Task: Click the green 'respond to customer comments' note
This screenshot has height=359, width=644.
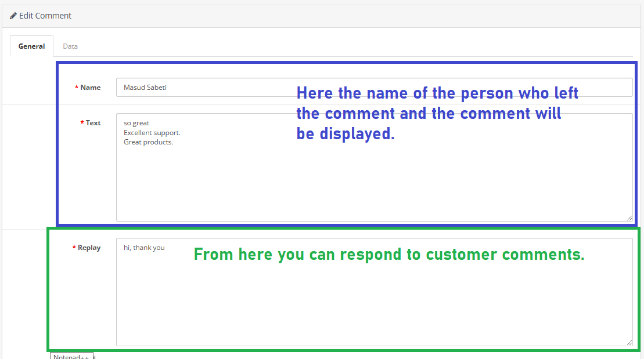Action: click(x=388, y=255)
